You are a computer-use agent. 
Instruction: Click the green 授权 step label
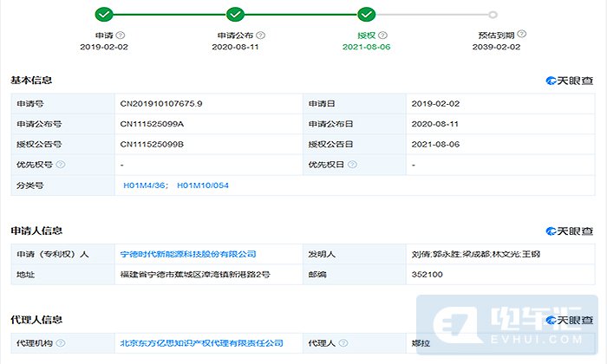[x=366, y=36]
